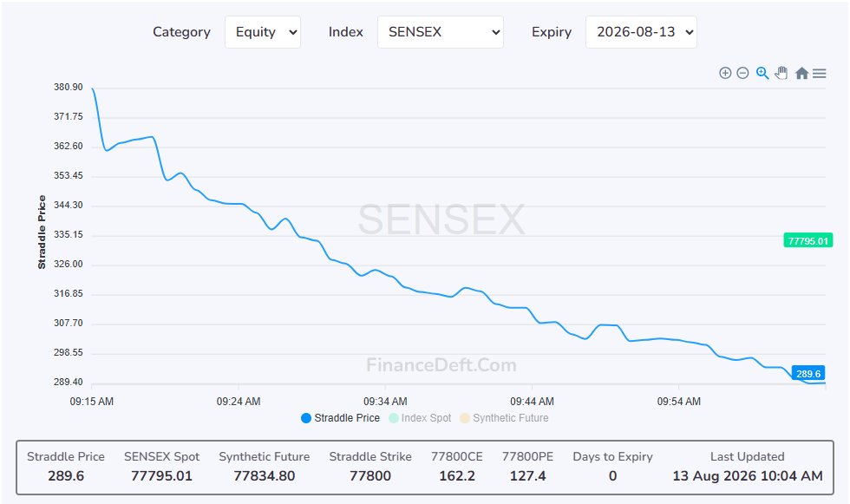
Task: Click the SENSEX Spot heading in summary
Action: click(161, 456)
